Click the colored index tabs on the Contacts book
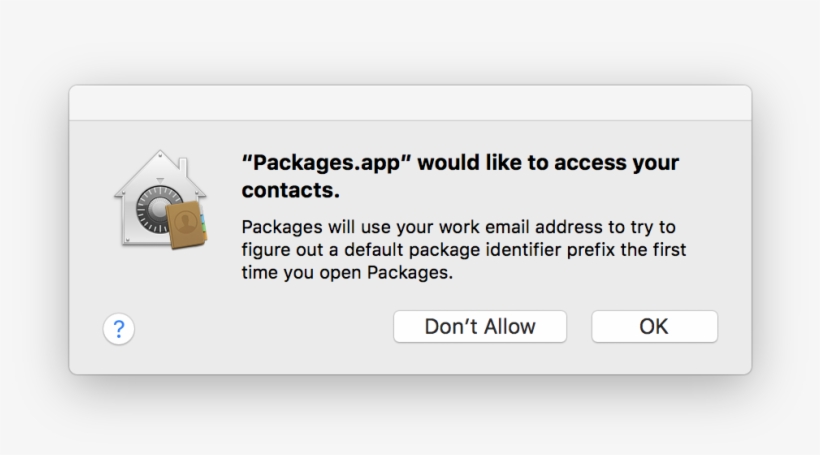Viewport: 820px width, 455px height. [205, 225]
